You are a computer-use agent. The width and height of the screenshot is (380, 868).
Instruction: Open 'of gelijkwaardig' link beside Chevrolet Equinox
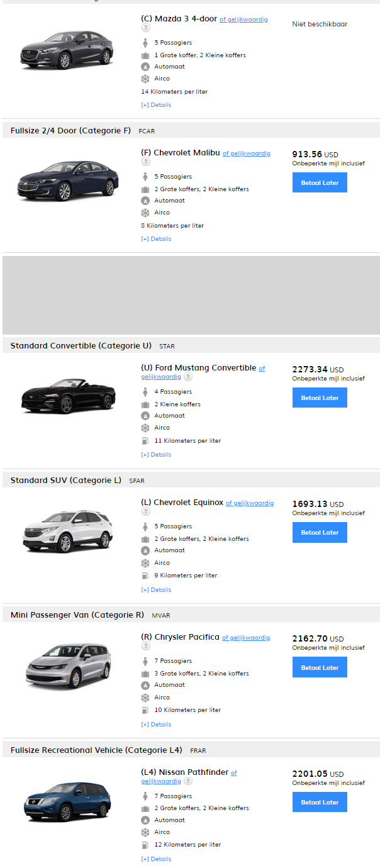coord(250,503)
